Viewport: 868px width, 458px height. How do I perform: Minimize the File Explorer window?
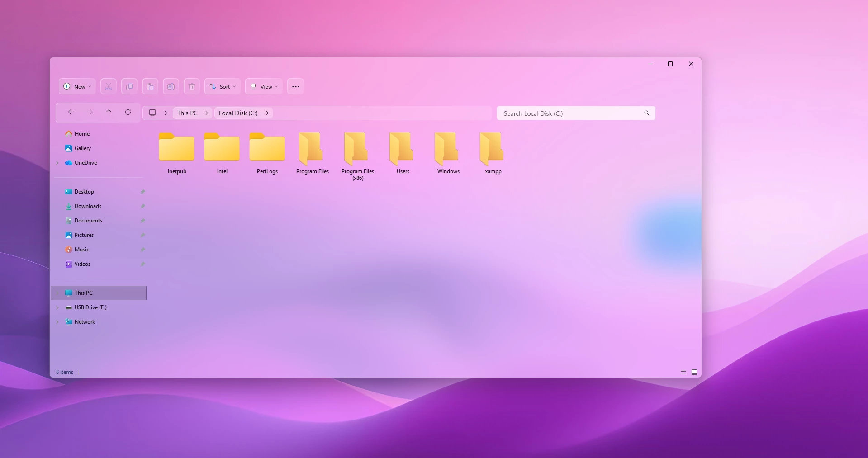pos(650,64)
